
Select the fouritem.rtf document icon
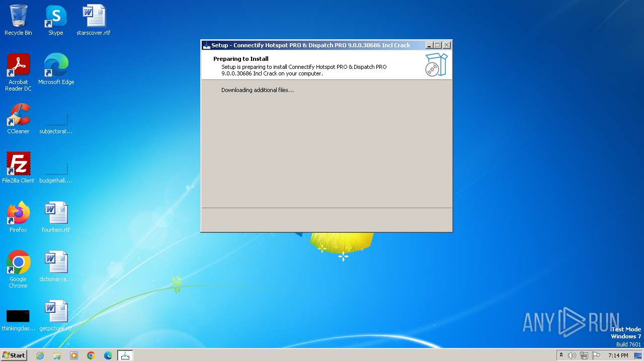click(x=56, y=217)
